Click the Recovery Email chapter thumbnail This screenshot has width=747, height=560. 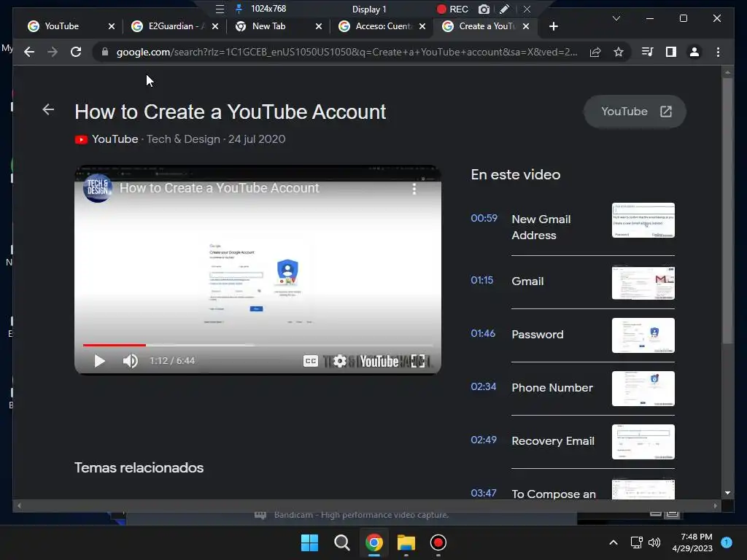[x=643, y=442]
